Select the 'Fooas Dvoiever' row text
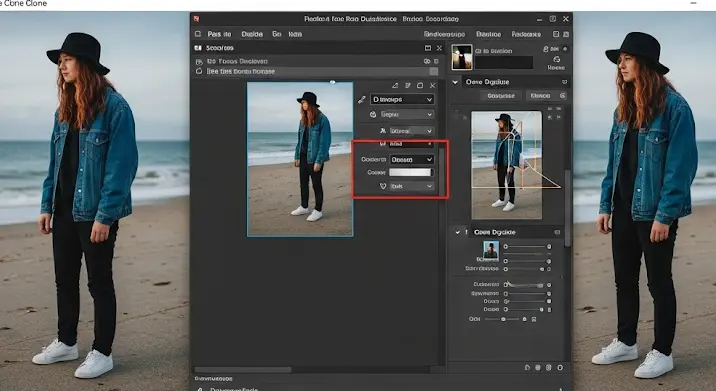The width and height of the screenshot is (716, 391). click(237, 61)
